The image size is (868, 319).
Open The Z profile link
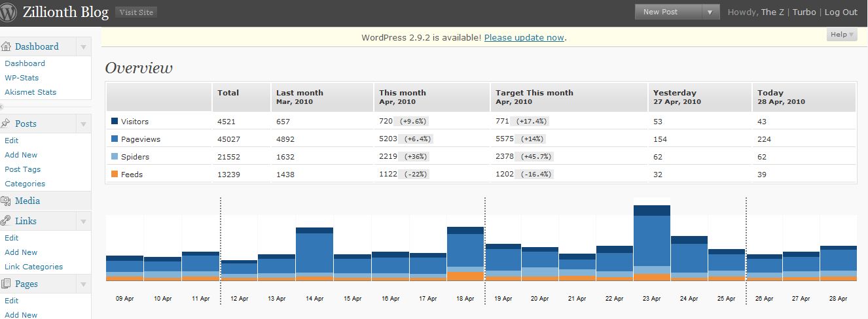pyautogui.click(x=773, y=12)
